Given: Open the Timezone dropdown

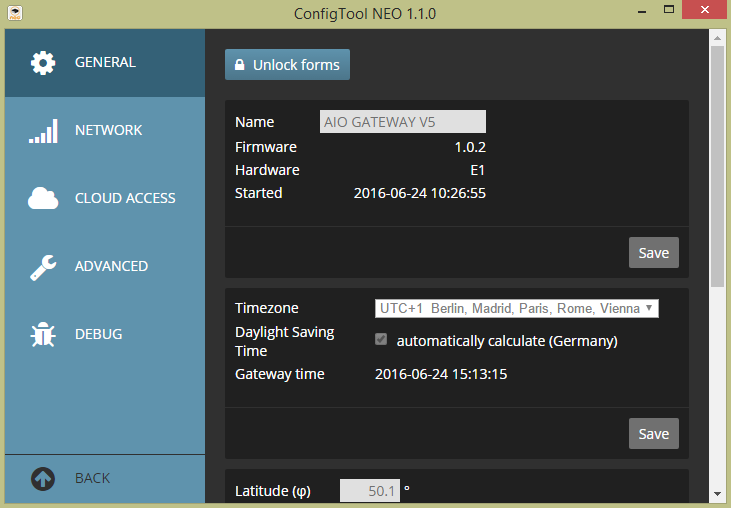Looking at the screenshot, I should [x=516, y=308].
